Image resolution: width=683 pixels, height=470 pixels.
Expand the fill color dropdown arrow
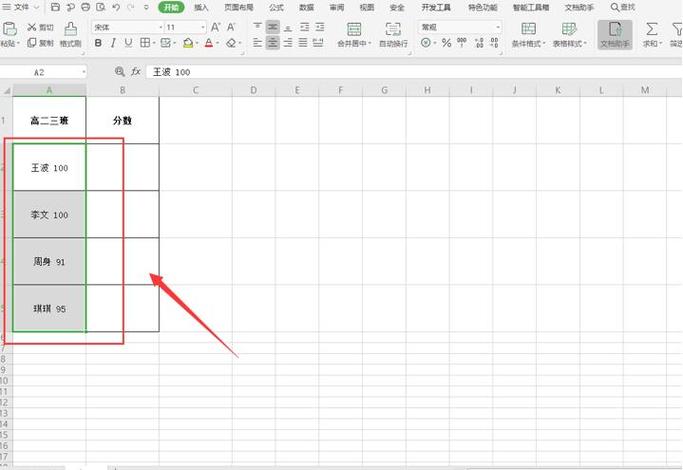197,43
